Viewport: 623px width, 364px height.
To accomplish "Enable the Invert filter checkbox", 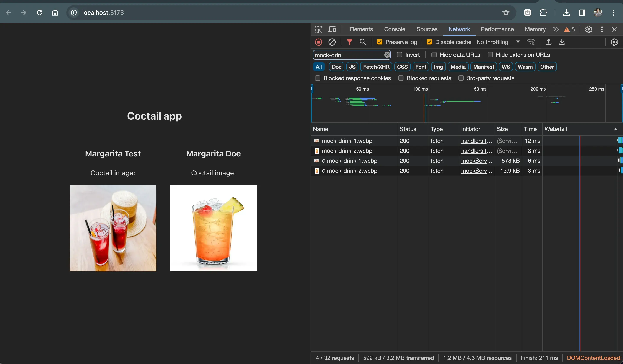I will [x=399, y=55].
